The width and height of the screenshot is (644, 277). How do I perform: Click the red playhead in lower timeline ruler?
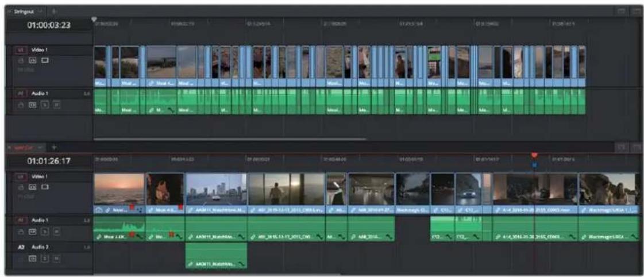click(534, 155)
